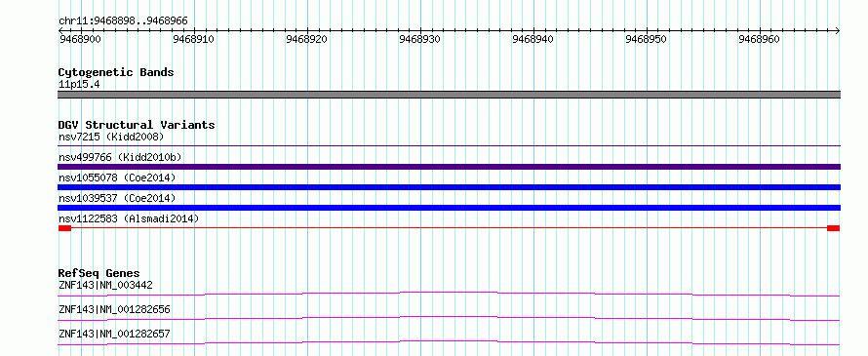This screenshot has width=868, height=356.
Task: Click the left red block of nsv1122583
Action: point(64,228)
